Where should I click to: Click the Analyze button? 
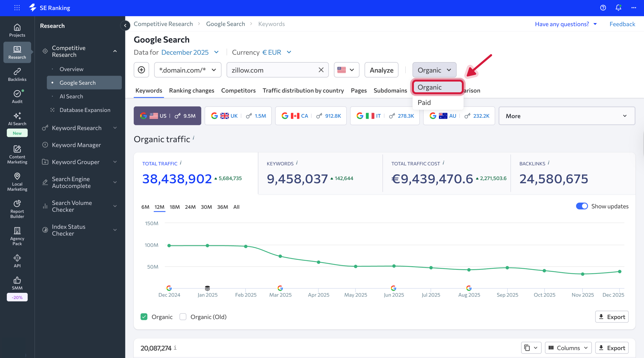coord(381,70)
